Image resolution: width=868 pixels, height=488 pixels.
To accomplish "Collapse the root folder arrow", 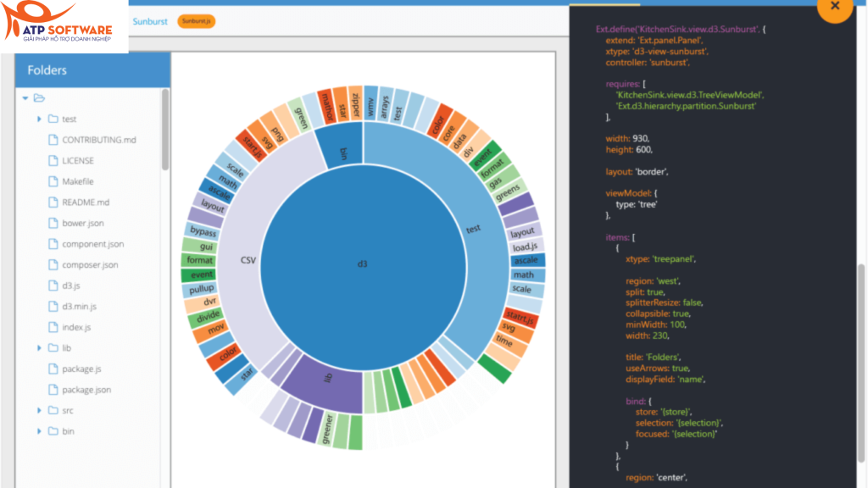I will [x=25, y=98].
